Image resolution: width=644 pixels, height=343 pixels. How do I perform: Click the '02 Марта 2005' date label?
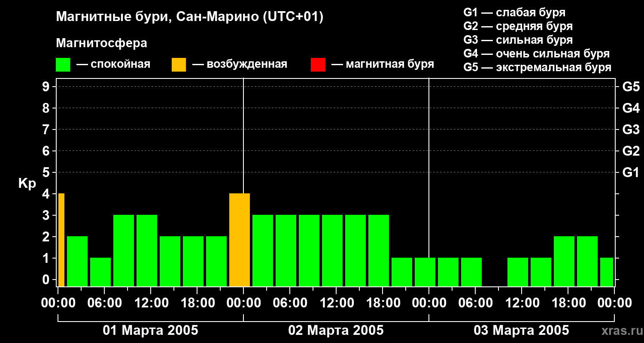[x=336, y=331]
